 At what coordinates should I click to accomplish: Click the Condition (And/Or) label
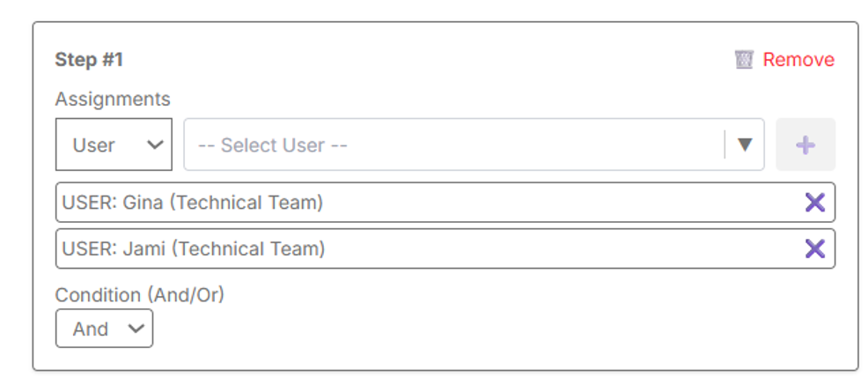(x=140, y=295)
